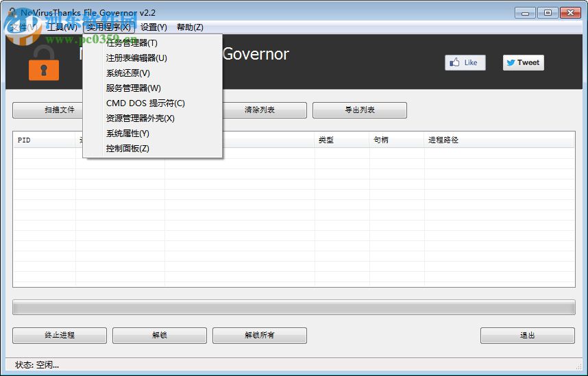
Task: Minimize the File Governor window
Action: [525, 13]
